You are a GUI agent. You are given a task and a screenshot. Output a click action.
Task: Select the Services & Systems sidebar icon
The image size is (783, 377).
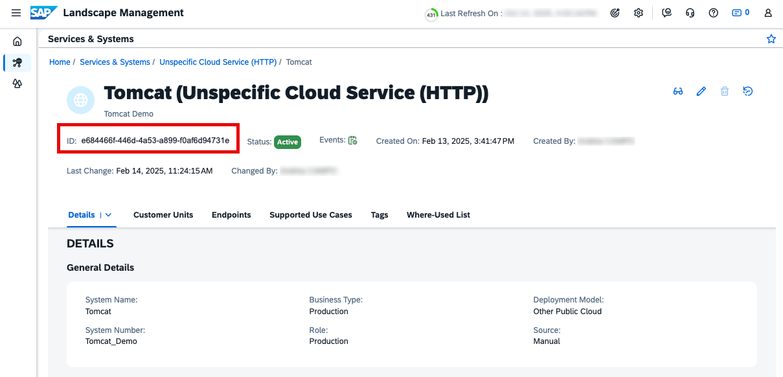coord(17,63)
